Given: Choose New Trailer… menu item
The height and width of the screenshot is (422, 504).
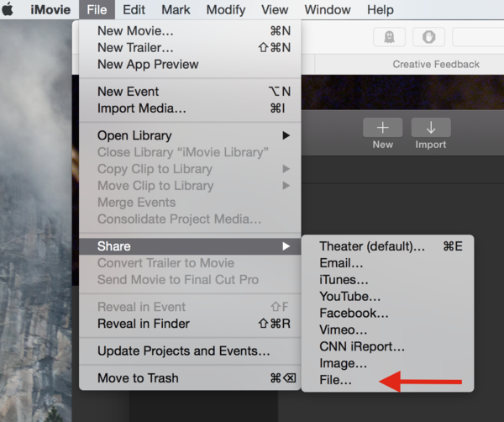Looking at the screenshot, I should click(x=190, y=48).
